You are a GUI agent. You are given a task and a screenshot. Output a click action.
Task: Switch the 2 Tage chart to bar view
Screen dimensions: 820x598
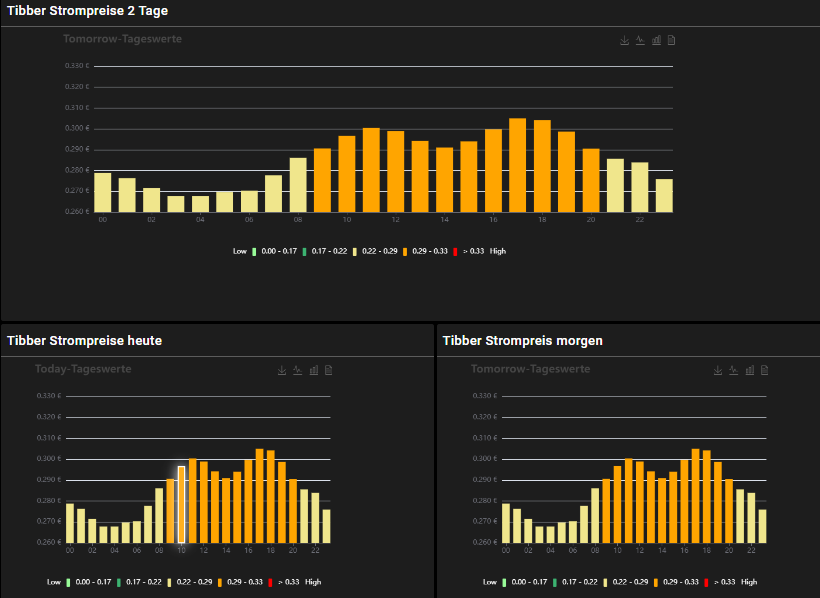click(x=656, y=40)
